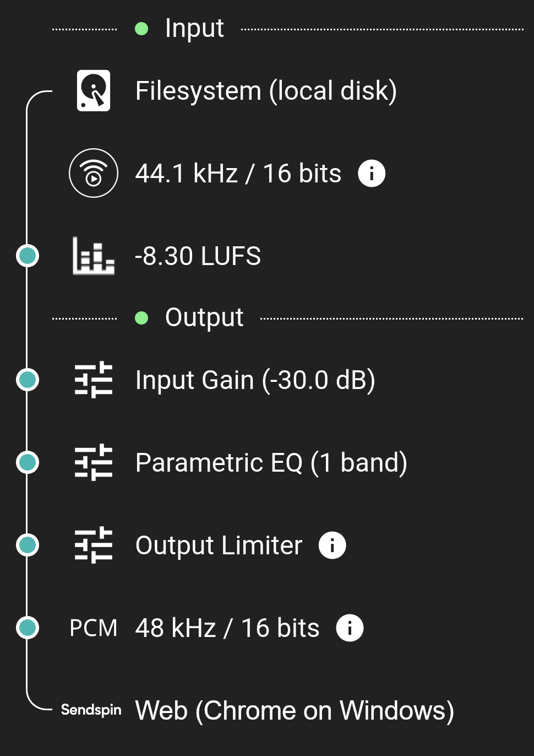Click the streaming quality circle icon
534x756 pixels.
point(94,173)
